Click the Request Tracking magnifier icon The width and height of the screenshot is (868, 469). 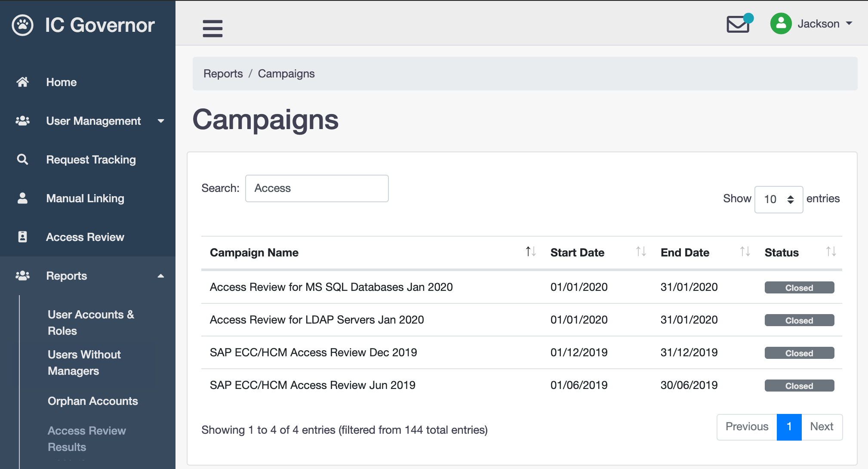(x=22, y=160)
